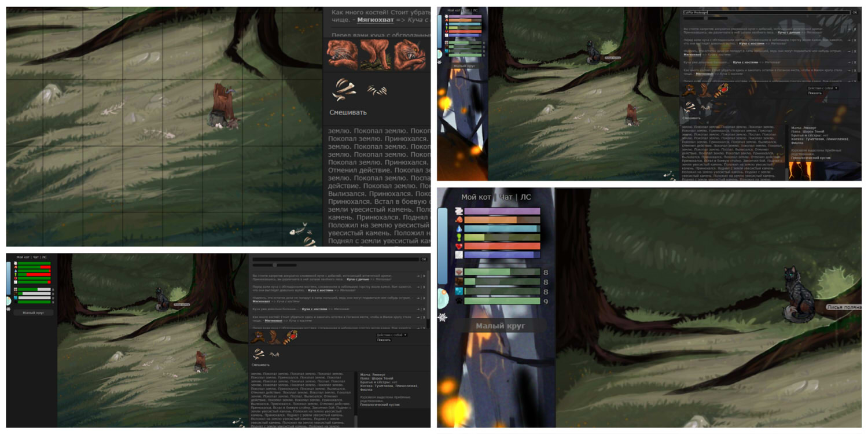Click the 'Показать' button in the CatWar Redesign screenshot
Screen dimensions: 868x434
pyautogui.click(x=815, y=93)
